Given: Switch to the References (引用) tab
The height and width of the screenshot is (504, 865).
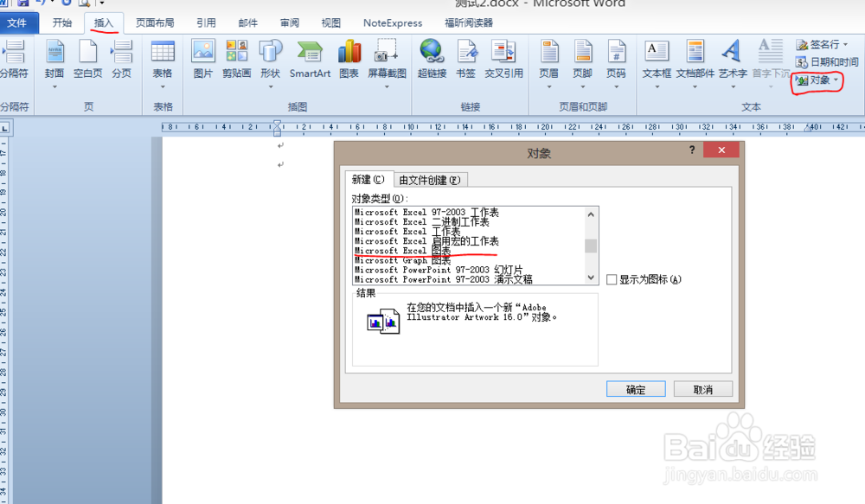Looking at the screenshot, I should click(x=206, y=22).
